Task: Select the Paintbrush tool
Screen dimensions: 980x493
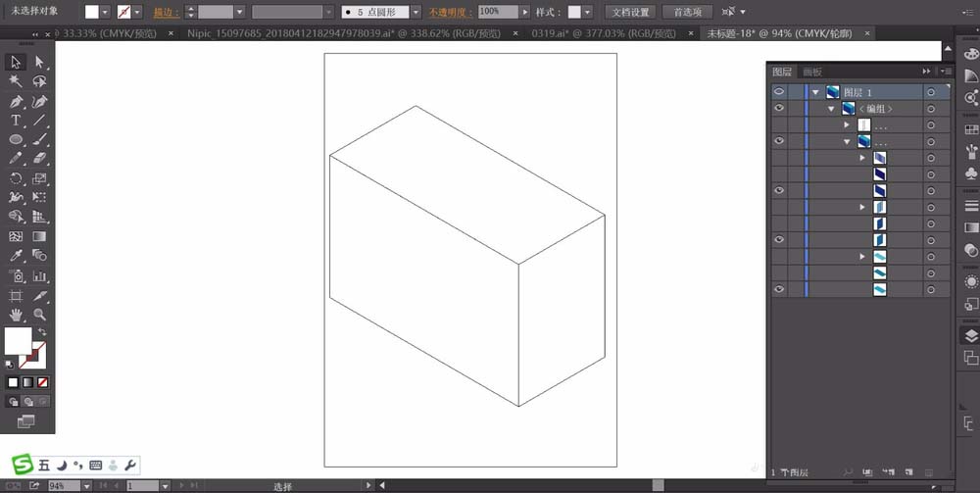Action: click(39, 139)
